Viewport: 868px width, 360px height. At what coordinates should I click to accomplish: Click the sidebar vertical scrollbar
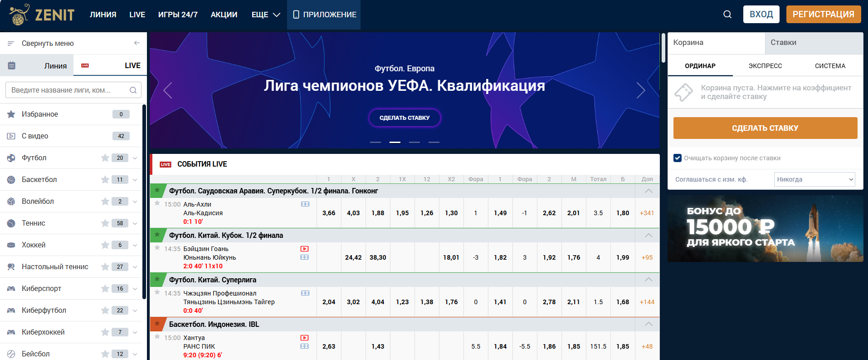[x=144, y=202]
